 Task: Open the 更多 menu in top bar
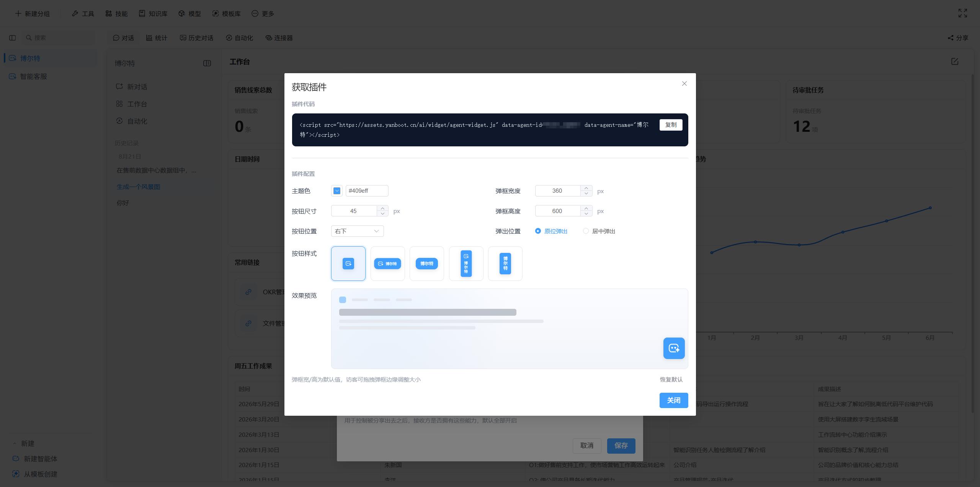click(x=263, y=14)
